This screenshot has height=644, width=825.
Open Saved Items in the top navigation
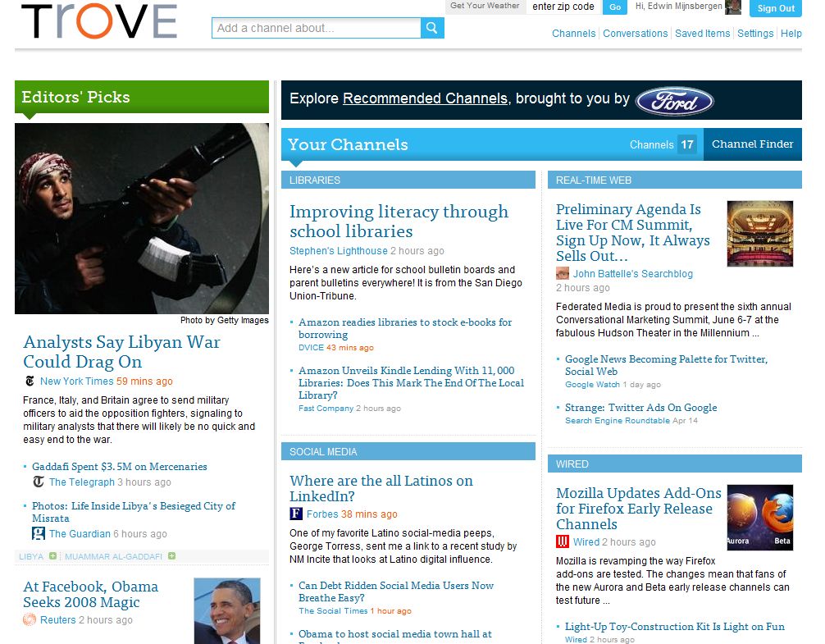pyautogui.click(x=703, y=33)
